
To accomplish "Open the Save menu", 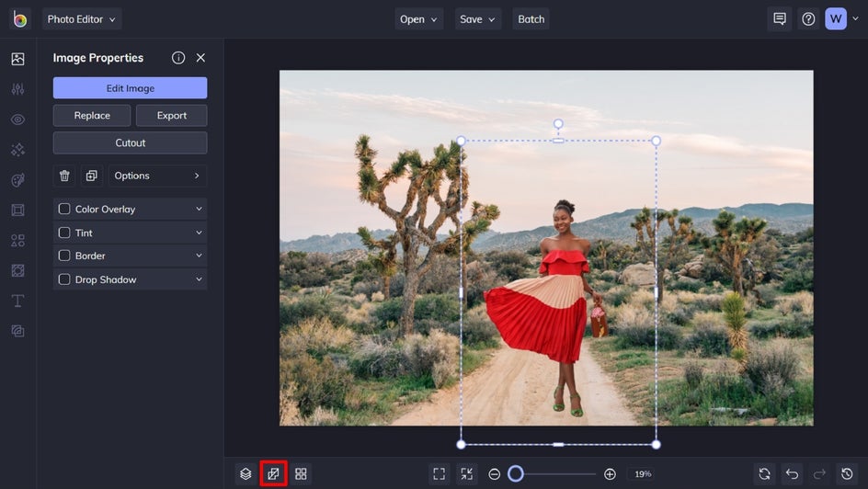I will coord(477,19).
